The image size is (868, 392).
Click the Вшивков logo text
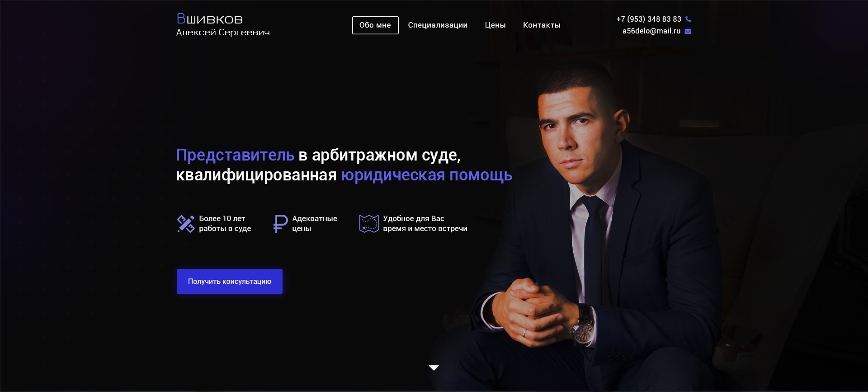pyautogui.click(x=210, y=19)
